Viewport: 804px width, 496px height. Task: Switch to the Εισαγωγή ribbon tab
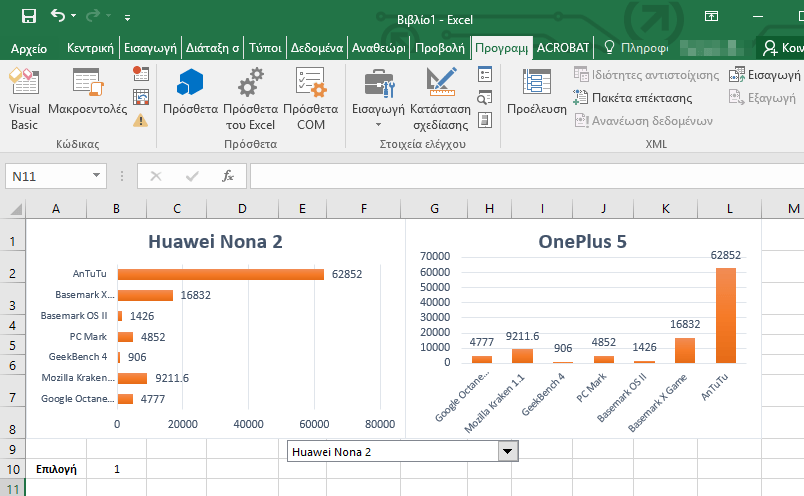[x=150, y=48]
